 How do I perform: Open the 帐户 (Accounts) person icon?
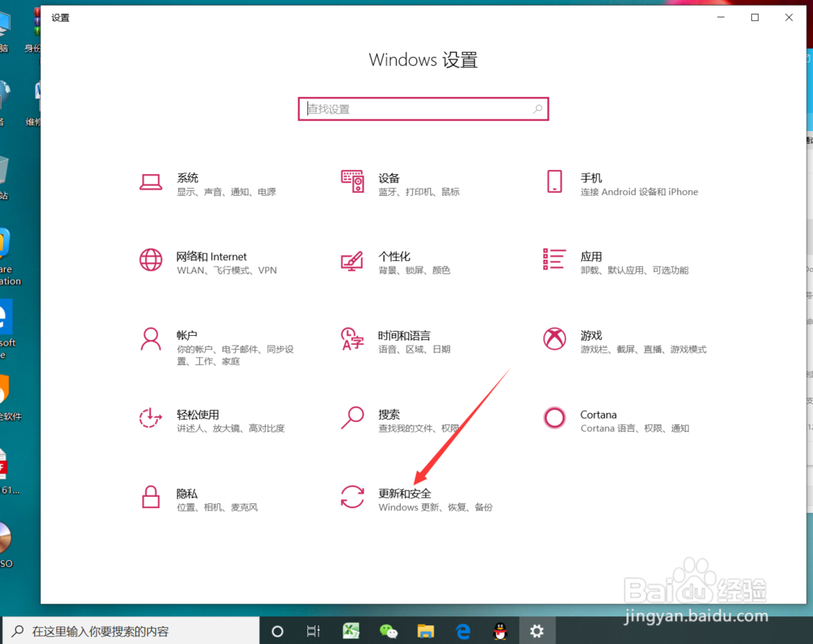[151, 339]
